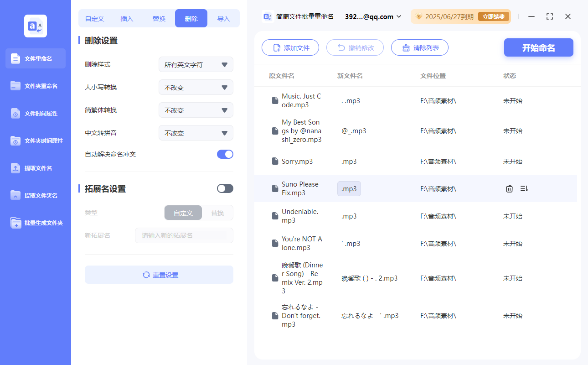Select 批量生成文件夹 from the sidebar

[x=36, y=223]
